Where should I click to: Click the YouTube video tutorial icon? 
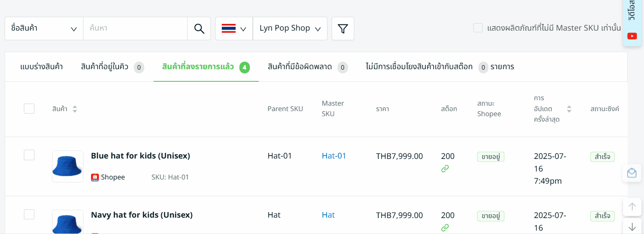click(x=632, y=36)
